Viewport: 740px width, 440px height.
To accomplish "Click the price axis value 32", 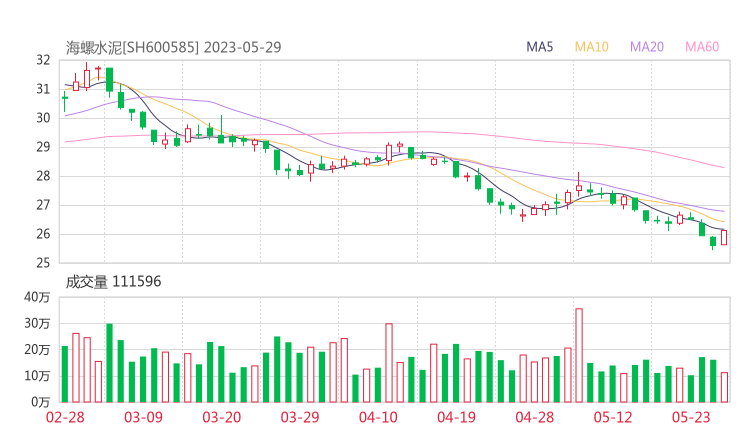I will 43,60.
